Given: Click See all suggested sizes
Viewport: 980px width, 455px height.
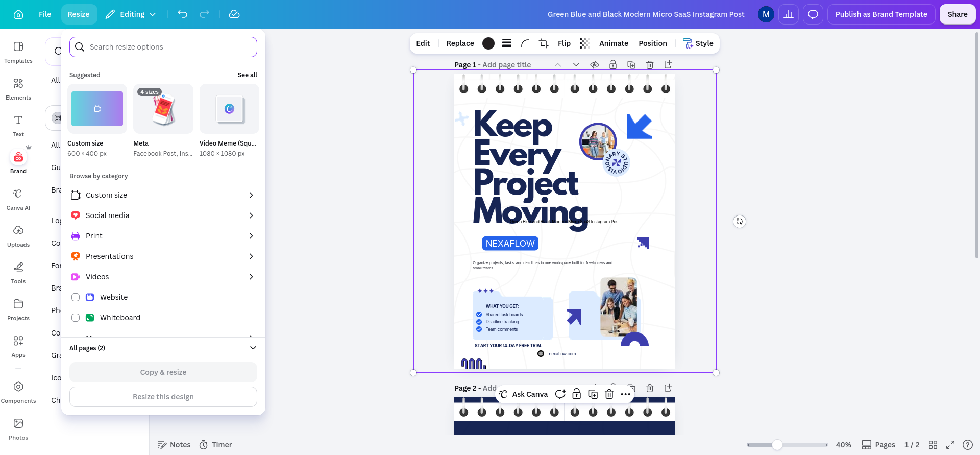Looking at the screenshot, I should pos(248,75).
